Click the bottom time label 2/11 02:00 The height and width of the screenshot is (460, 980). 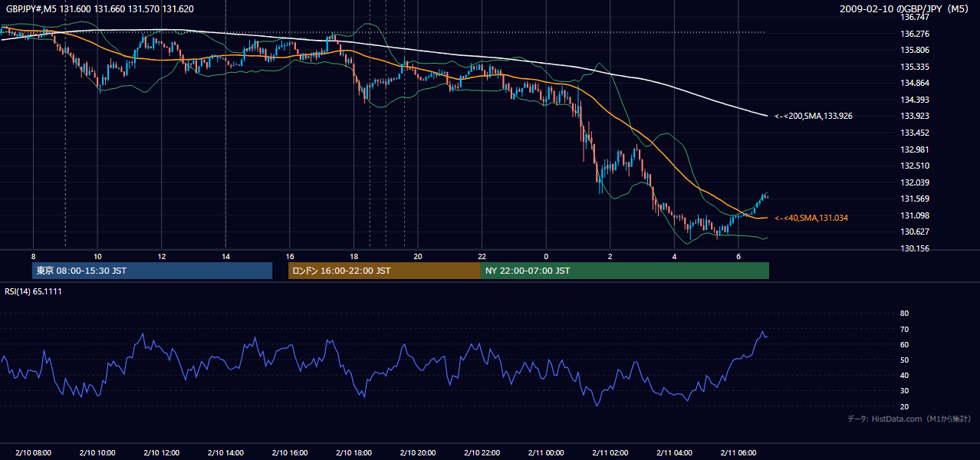(610, 453)
